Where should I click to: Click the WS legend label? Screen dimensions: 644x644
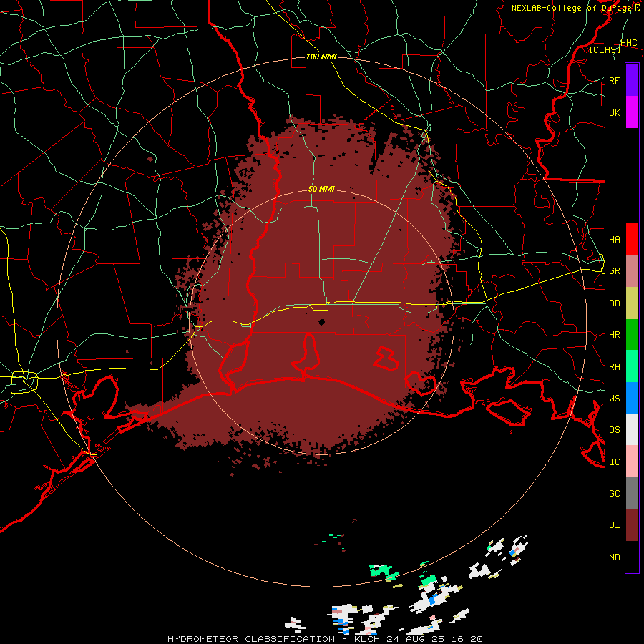click(x=614, y=398)
